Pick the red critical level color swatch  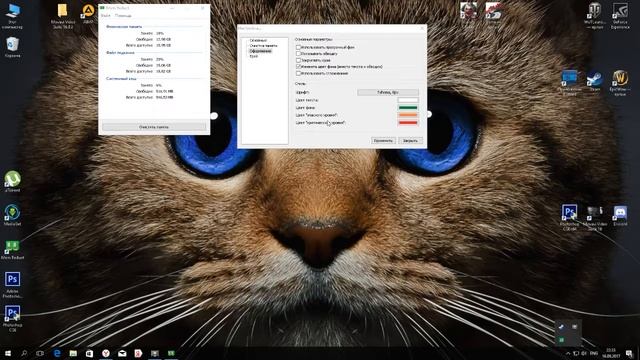pyautogui.click(x=408, y=122)
